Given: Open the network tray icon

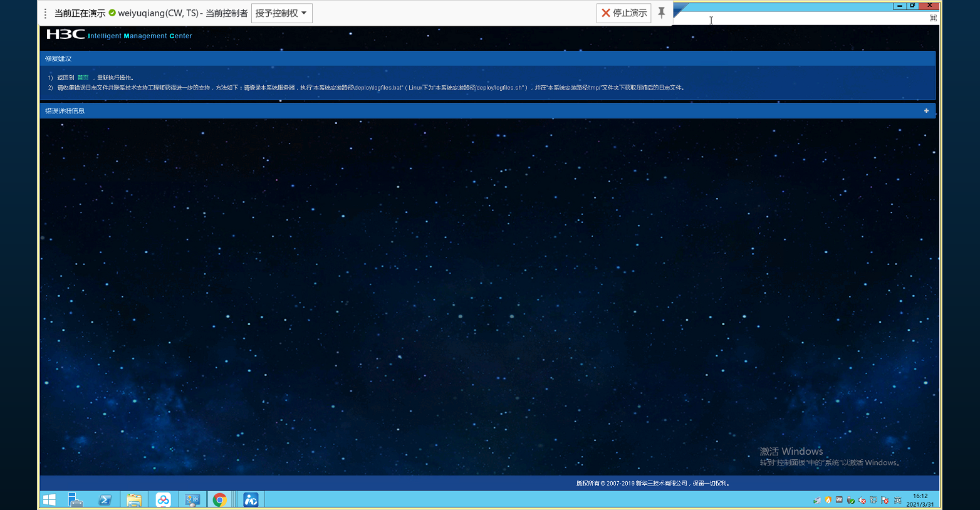Looking at the screenshot, I should [x=873, y=500].
